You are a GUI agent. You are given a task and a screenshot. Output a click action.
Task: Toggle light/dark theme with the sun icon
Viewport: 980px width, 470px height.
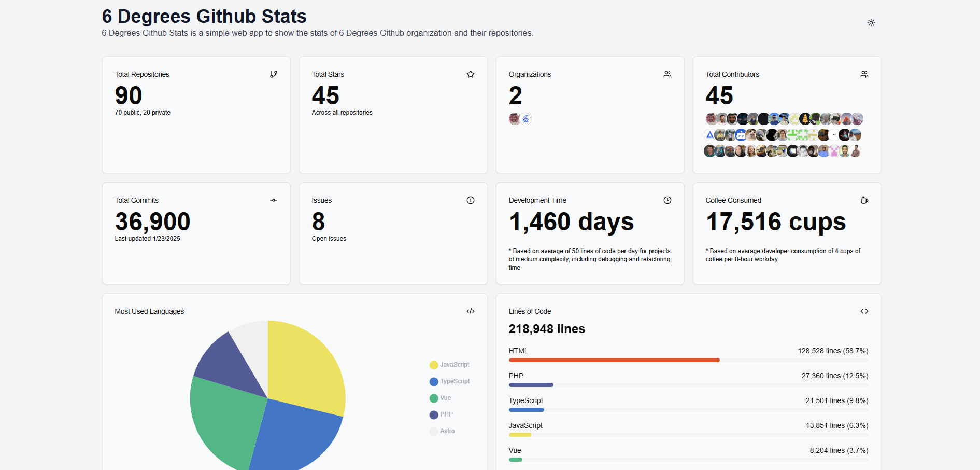(871, 23)
